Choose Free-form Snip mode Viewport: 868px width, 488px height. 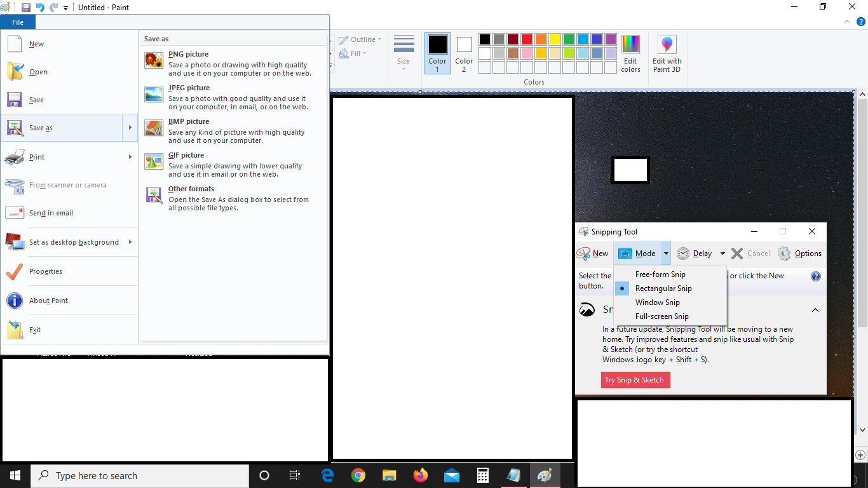(661, 274)
